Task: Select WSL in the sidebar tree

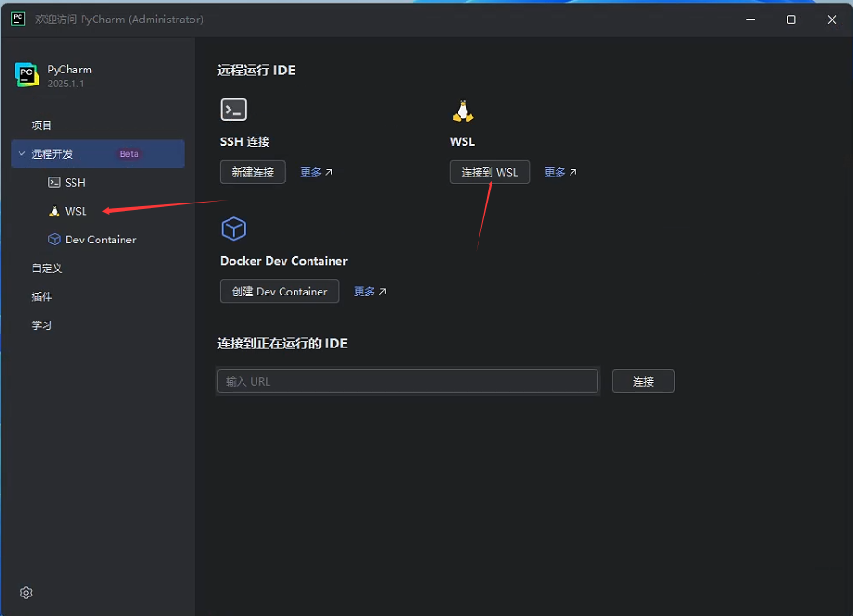Action: [x=75, y=211]
